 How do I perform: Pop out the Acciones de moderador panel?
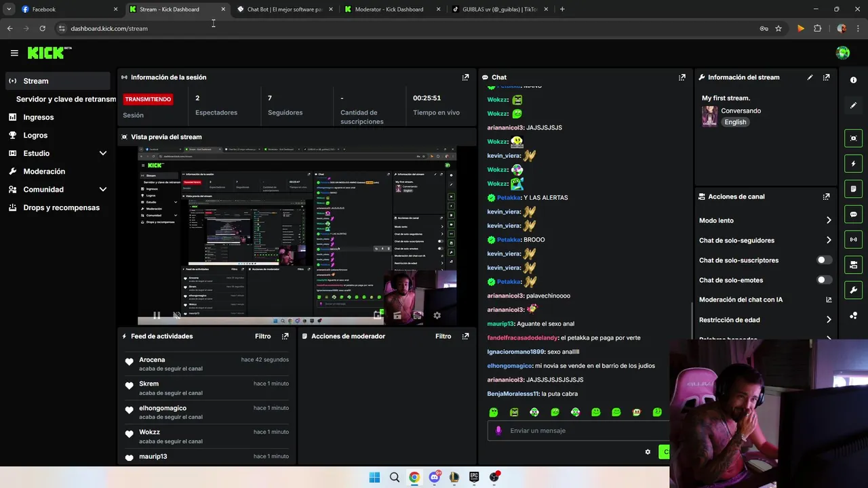tap(465, 336)
